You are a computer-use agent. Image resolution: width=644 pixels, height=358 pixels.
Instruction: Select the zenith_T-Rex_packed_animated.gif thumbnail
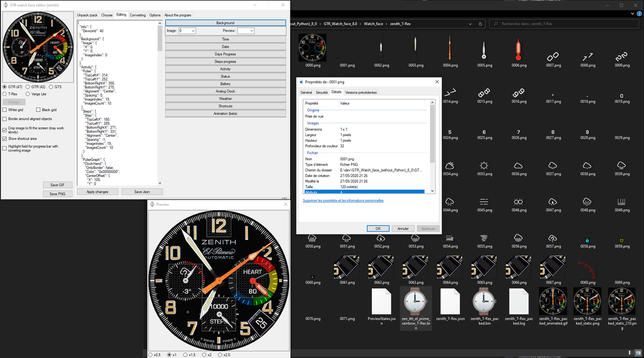553,301
